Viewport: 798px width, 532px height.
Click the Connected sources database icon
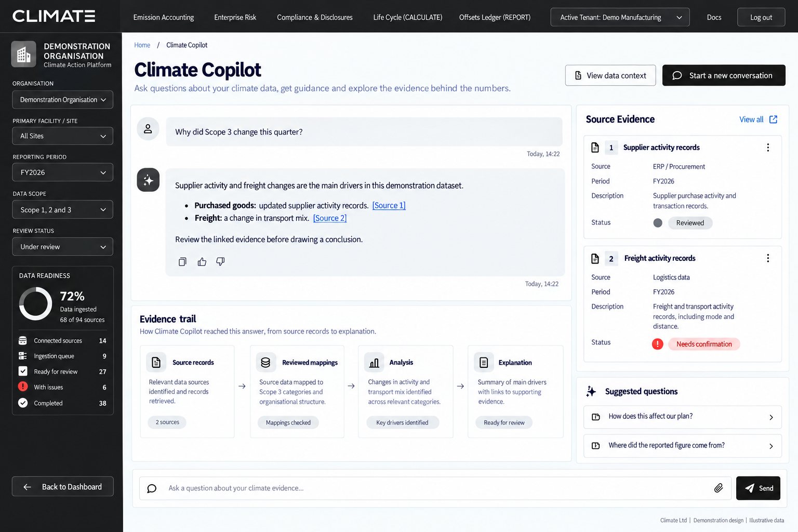pos(23,341)
